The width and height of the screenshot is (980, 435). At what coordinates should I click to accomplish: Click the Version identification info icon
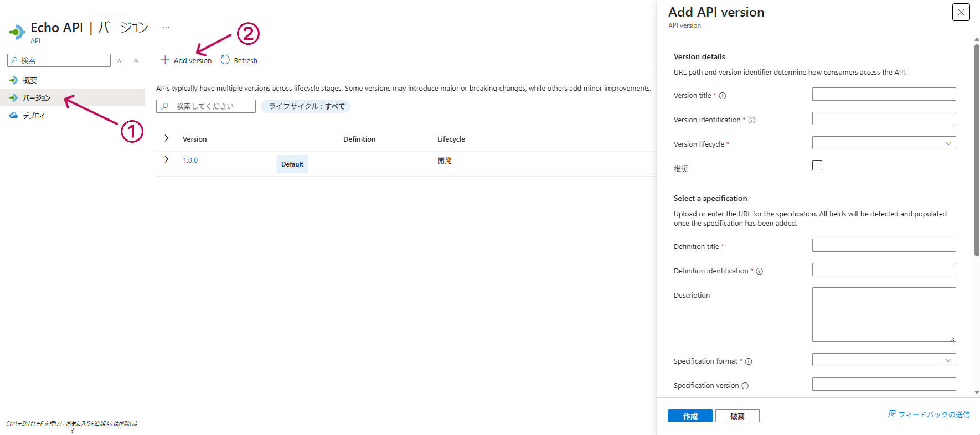pyautogui.click(x=752, y=120)
